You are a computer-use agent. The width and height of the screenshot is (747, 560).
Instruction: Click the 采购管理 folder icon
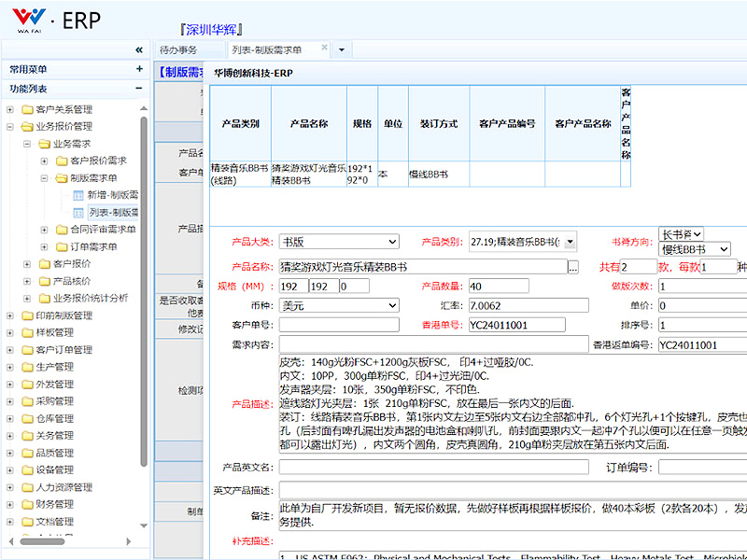(27, 401)
